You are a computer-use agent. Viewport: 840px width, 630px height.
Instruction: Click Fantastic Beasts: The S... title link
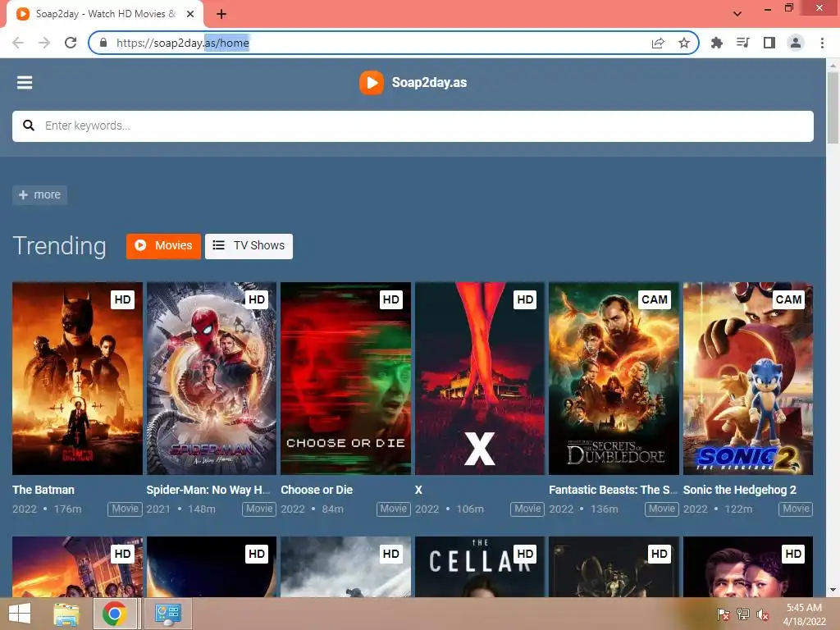tap(613, 490)
